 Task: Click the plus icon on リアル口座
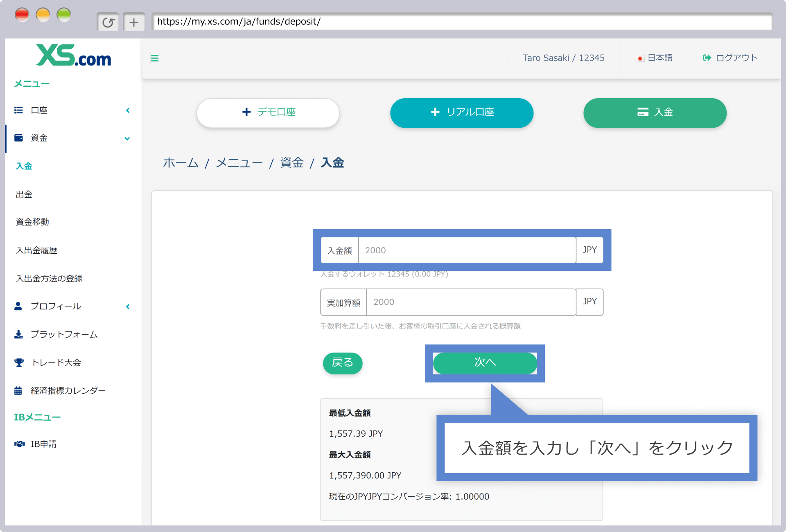(435, 112)
